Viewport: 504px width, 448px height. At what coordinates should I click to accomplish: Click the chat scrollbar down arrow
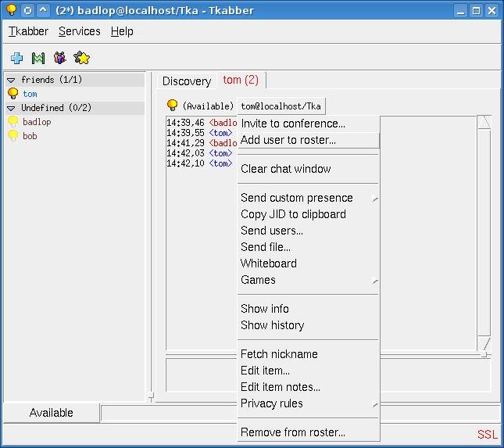(x=484, y=343)
